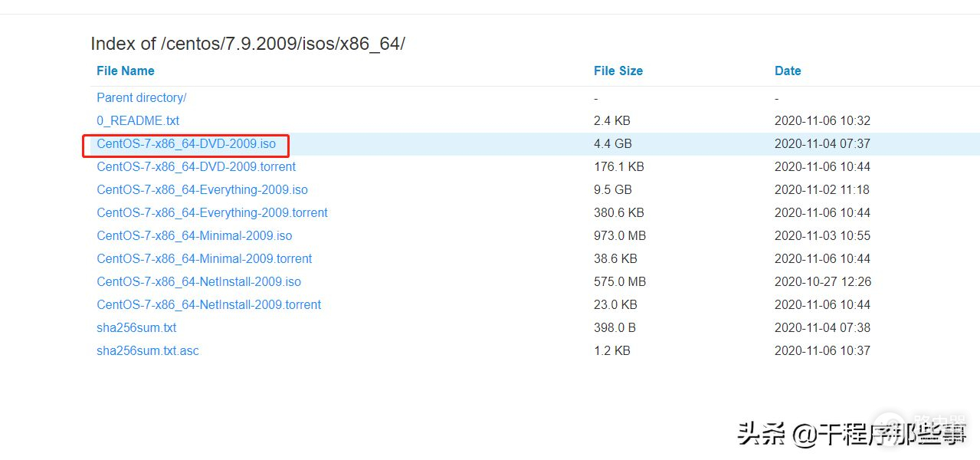Screen dimensions: 980x460
Task: Click the 1.2 KB size cell
Action: click(x=612, y=350)
